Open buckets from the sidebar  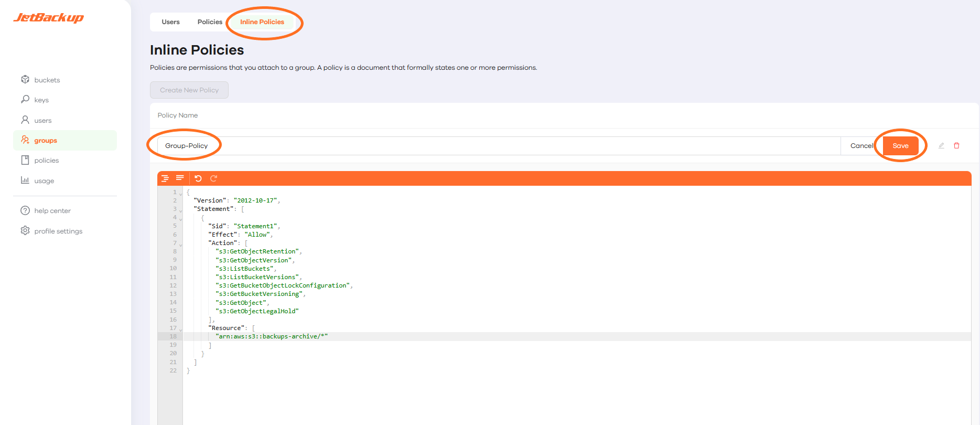pos(47,80)
